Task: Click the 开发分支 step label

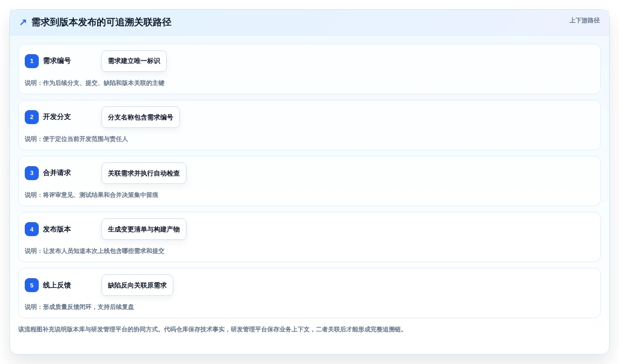Action: click(x=57, y=117)
